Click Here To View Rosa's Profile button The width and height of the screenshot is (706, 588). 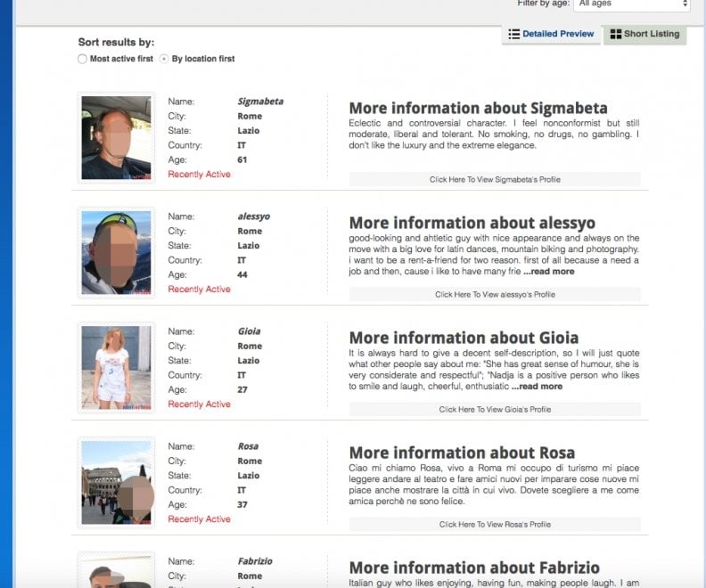495,524
